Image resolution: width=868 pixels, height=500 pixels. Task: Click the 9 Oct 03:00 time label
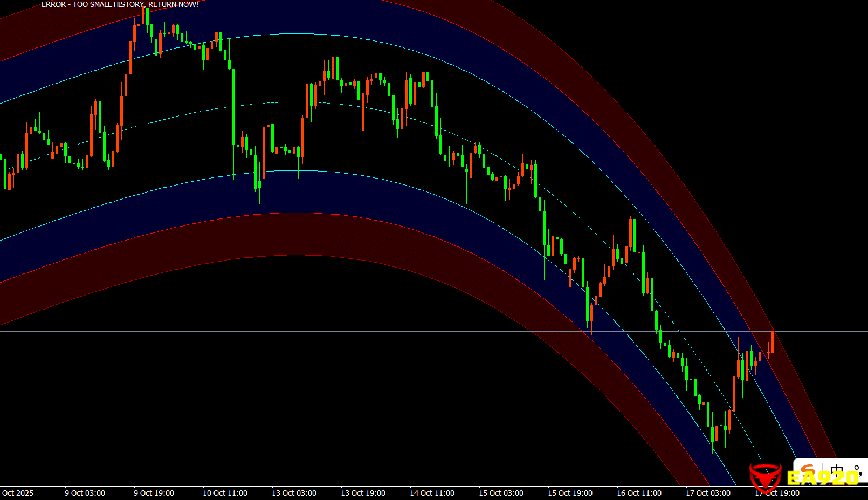pos(85,493)
